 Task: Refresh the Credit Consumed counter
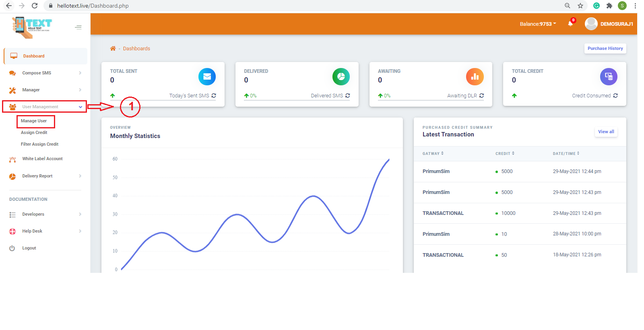click(615, 96)
